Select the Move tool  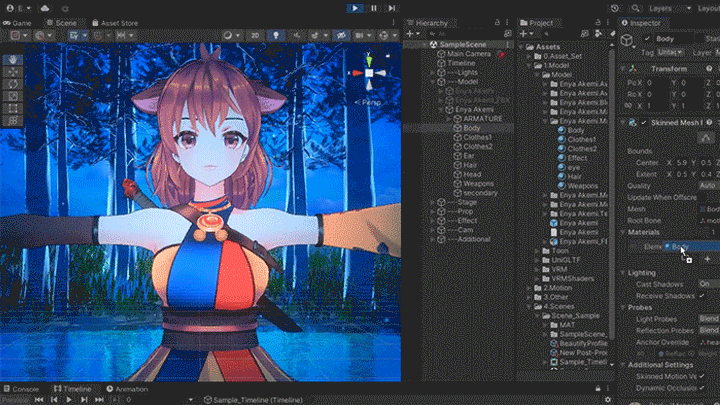point(13,72)
